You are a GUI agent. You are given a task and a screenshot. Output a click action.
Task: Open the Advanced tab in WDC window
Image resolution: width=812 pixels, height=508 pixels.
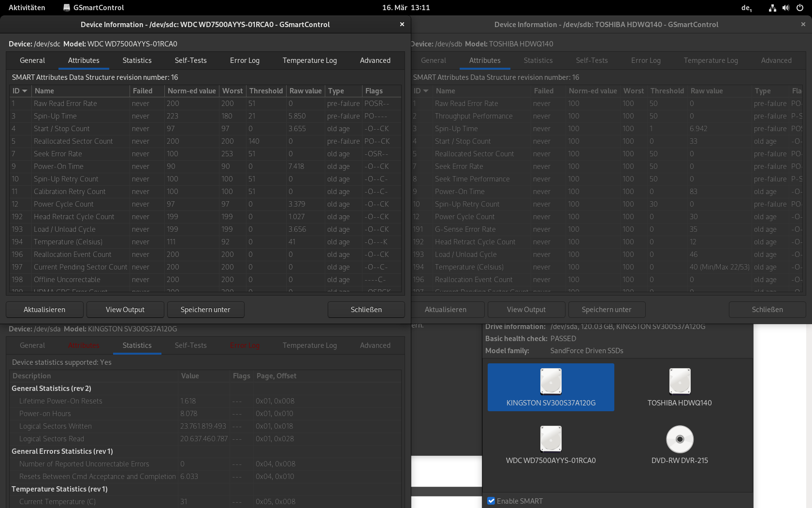click(x=375, y=60)
